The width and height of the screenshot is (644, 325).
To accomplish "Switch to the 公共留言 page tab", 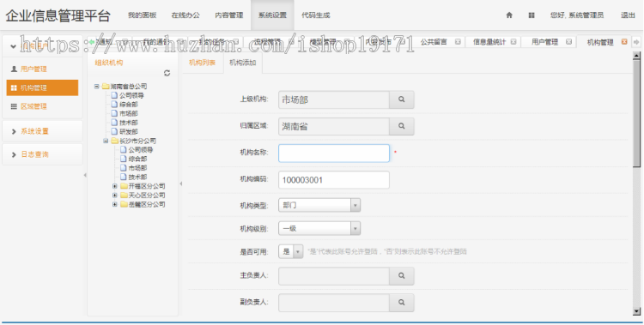I will tap(434, 42).
